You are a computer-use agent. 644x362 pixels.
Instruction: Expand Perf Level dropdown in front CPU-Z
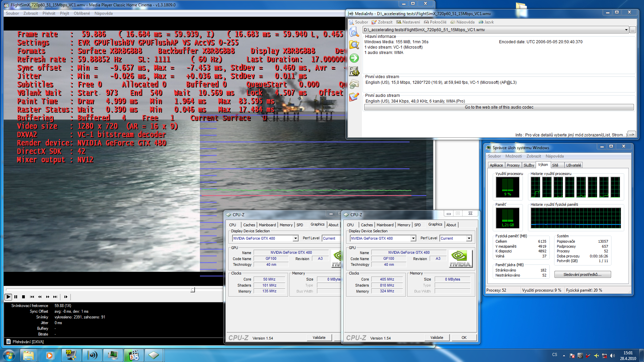469,238
